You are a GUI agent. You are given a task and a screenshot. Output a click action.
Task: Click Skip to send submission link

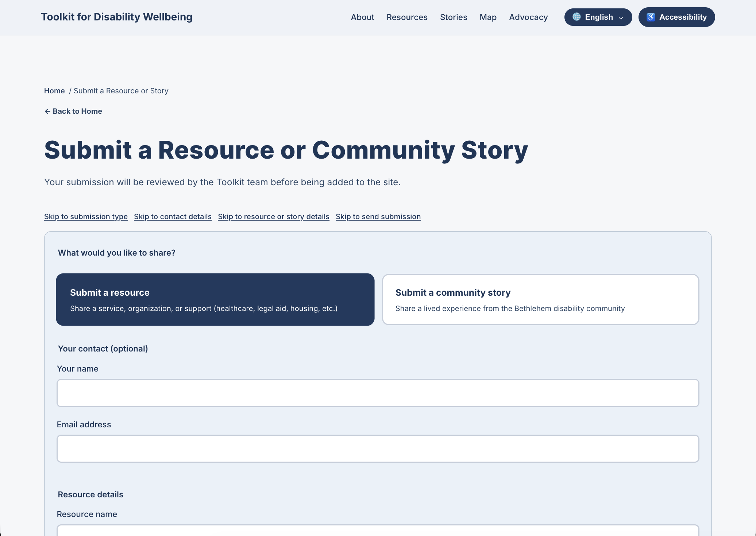coord(378,217)
